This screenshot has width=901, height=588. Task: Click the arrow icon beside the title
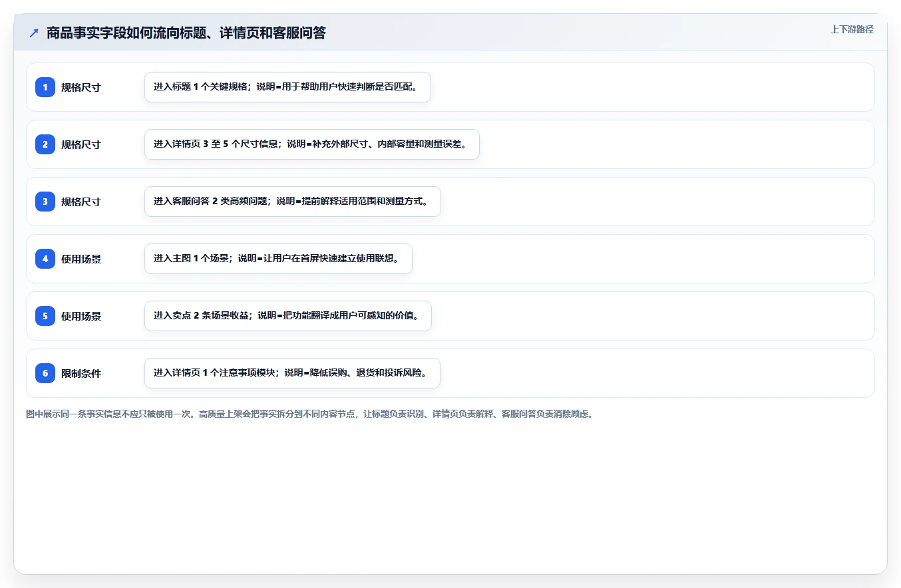tap(34, 33)
